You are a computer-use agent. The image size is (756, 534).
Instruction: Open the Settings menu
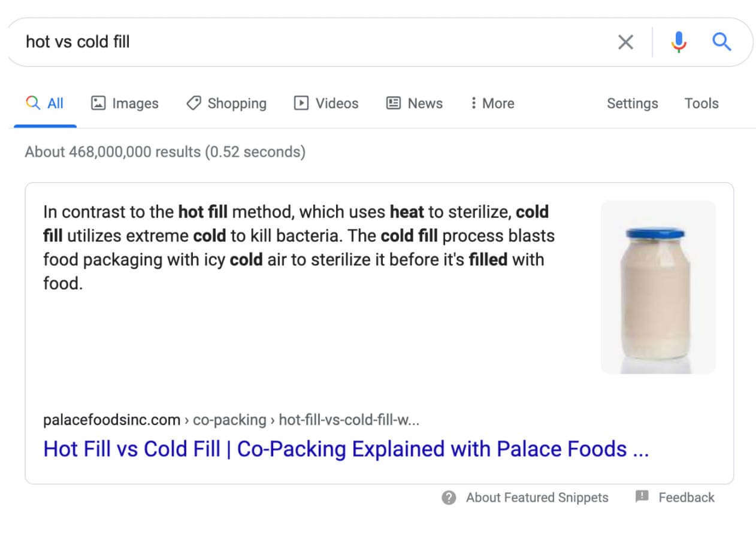click(632, 104)
